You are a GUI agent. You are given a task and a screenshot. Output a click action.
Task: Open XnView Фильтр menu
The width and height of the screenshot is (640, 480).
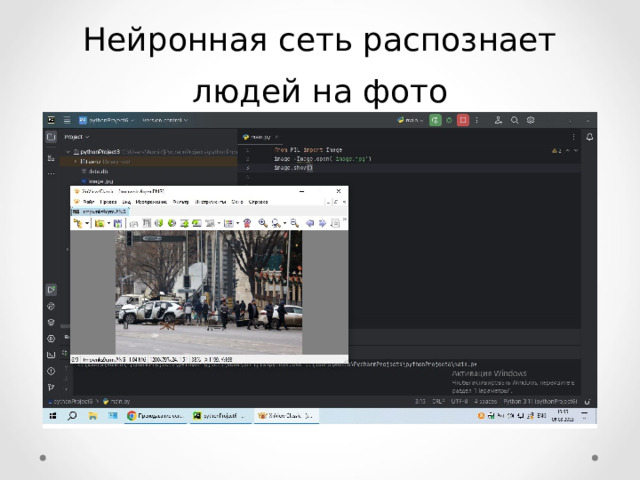click(x=181, y=202)
